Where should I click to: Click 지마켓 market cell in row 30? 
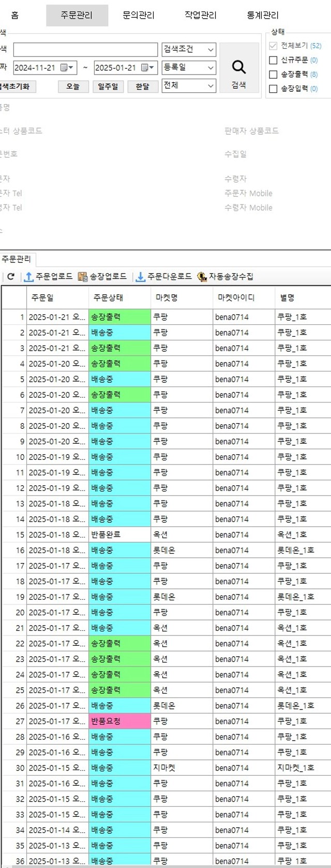[182, 768]
